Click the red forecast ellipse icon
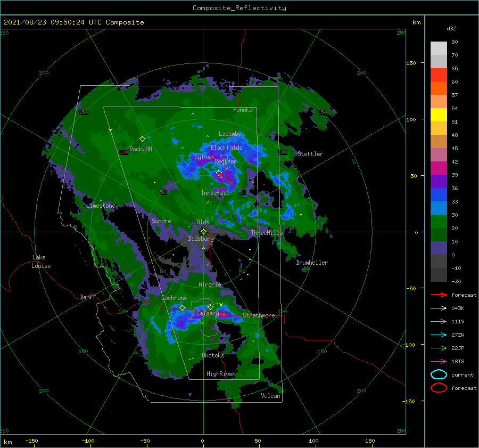Viewport: 479px width, 448px height. 439,388
